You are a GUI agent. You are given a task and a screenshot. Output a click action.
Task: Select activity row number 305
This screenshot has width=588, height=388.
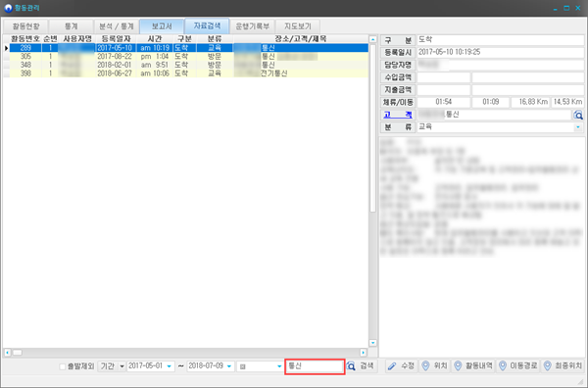pos(186,57)
